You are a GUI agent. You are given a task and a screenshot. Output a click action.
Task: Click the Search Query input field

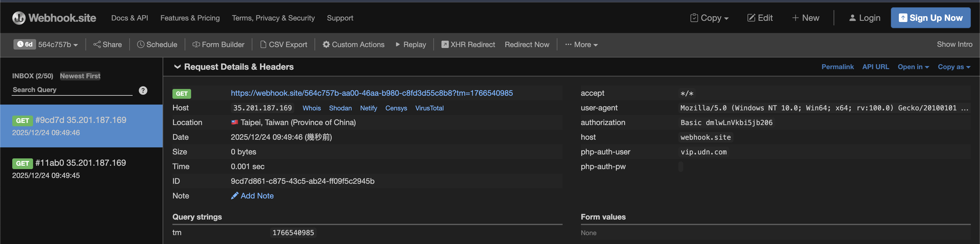72,90
